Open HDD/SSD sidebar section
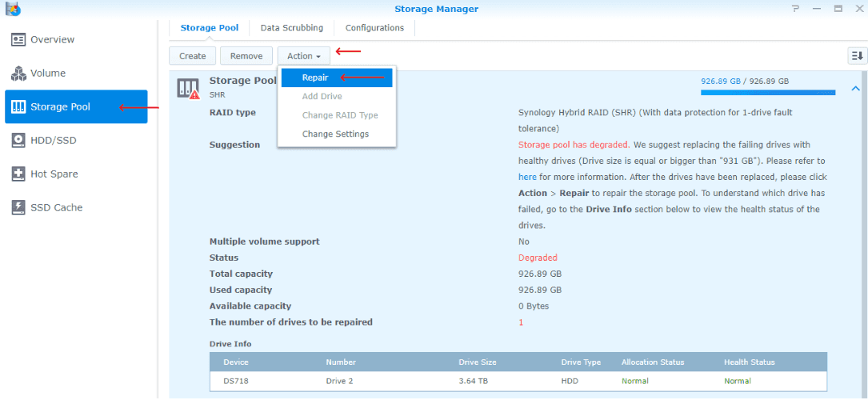The height and width of the screenshot is (404, 868). [x=76, y=141]
